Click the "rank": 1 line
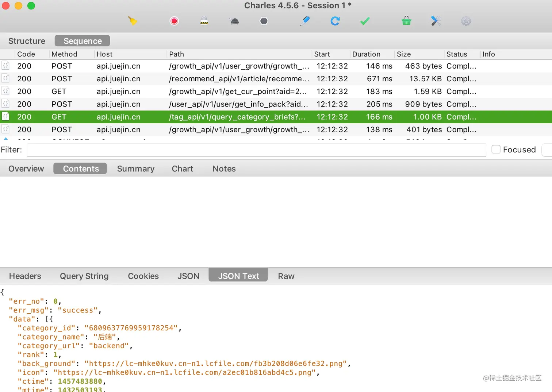 point(39,354)
